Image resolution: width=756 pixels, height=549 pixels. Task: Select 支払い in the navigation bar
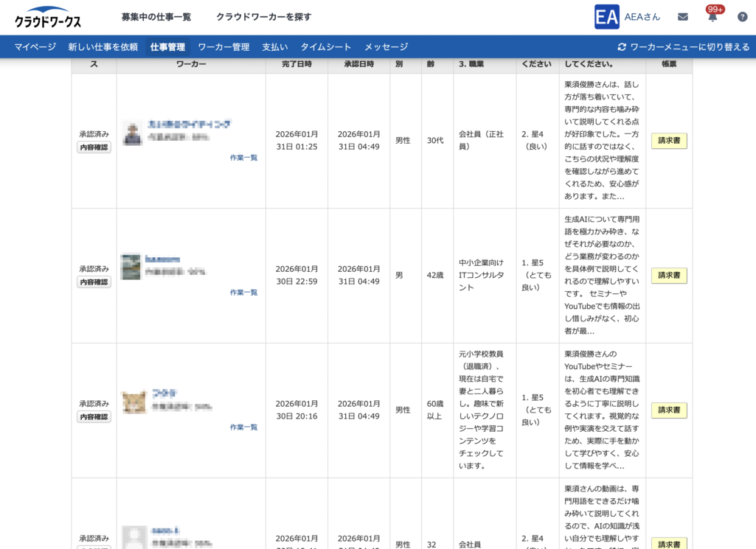(274, 47)
